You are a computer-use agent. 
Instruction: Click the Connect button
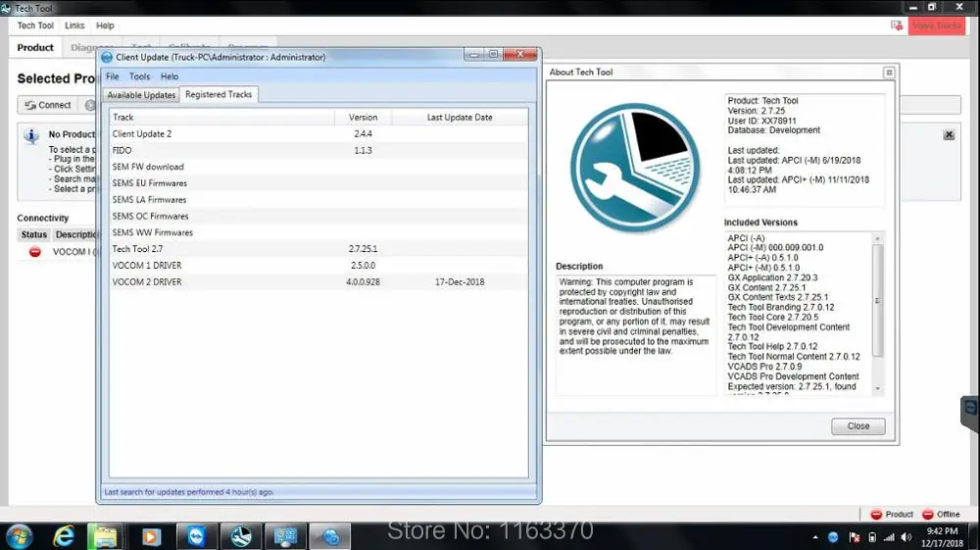47,105
